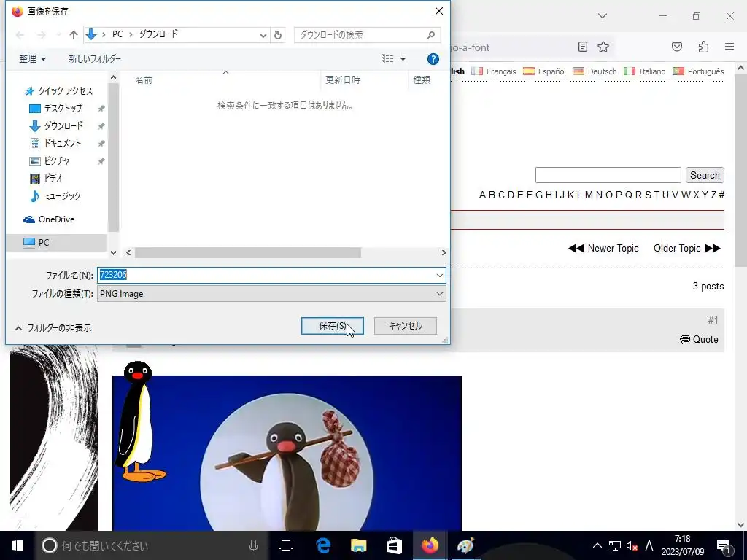747x560 pixels.
Task: Open Firefox extensions puzzle icon
Action: click(703, 47)
